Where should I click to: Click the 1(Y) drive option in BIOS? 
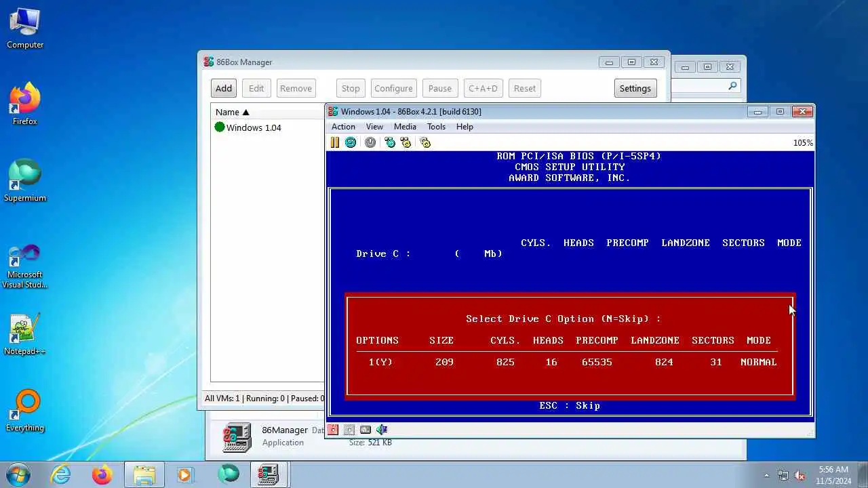click(x=380, y=363)
